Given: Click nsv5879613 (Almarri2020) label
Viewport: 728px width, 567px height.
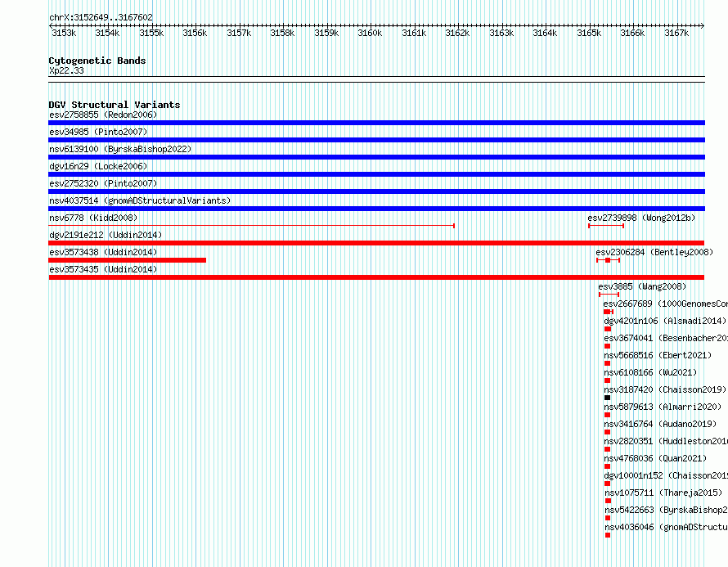Looking at the screenshot, I should coord(663,407).
